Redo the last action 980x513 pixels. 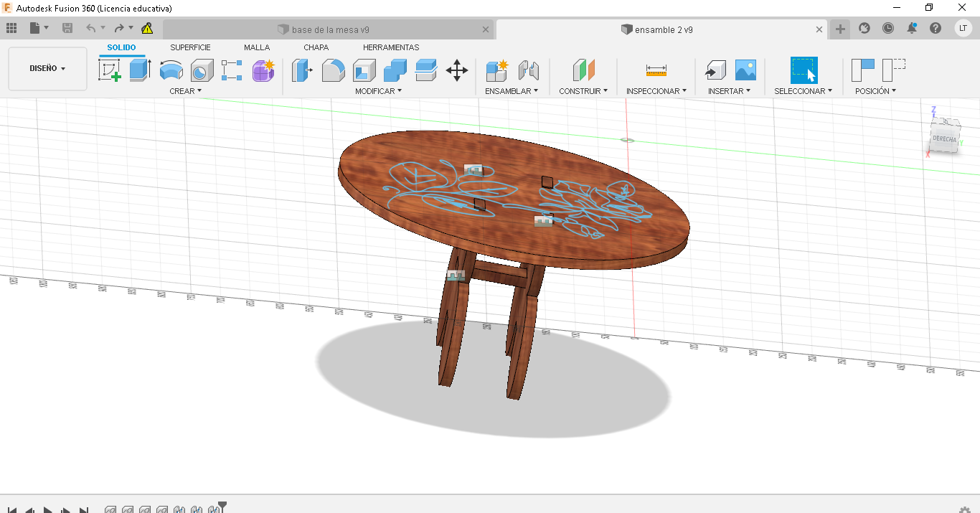[119, 28]
